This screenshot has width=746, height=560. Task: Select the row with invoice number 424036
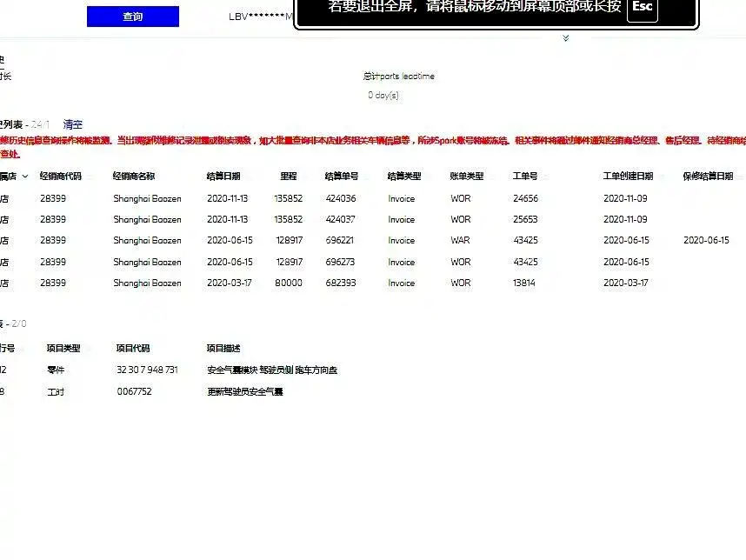point(373,198)
